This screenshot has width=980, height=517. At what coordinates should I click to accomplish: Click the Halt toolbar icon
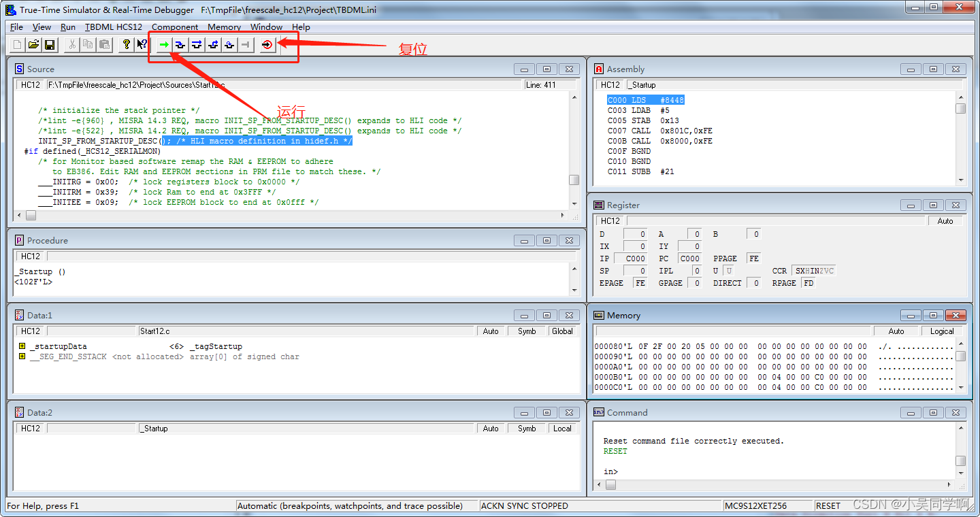(246, 45)
